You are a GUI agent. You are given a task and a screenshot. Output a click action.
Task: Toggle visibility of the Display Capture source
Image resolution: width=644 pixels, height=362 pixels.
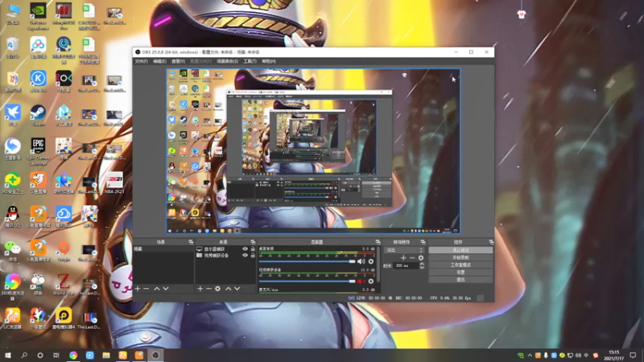point(245,249)
